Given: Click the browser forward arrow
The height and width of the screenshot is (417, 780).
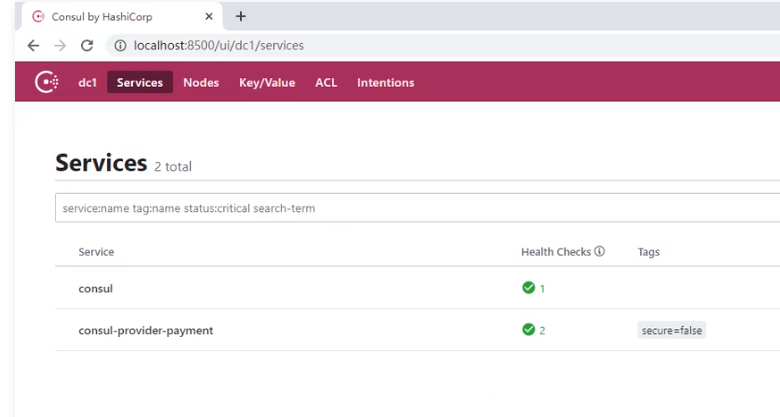Looking at the screenshot, I should [x=60, y=45].
